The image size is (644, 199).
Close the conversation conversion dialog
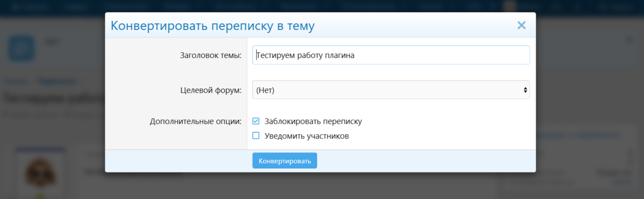521,25
